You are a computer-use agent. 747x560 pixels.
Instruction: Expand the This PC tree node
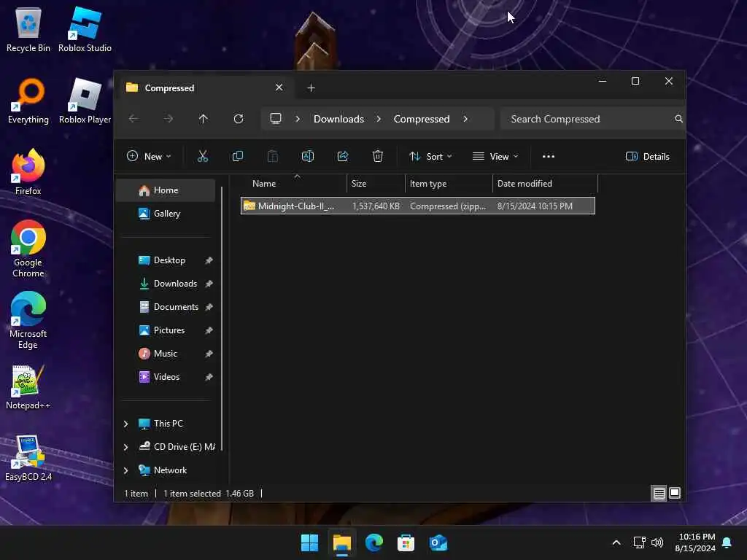125,424
